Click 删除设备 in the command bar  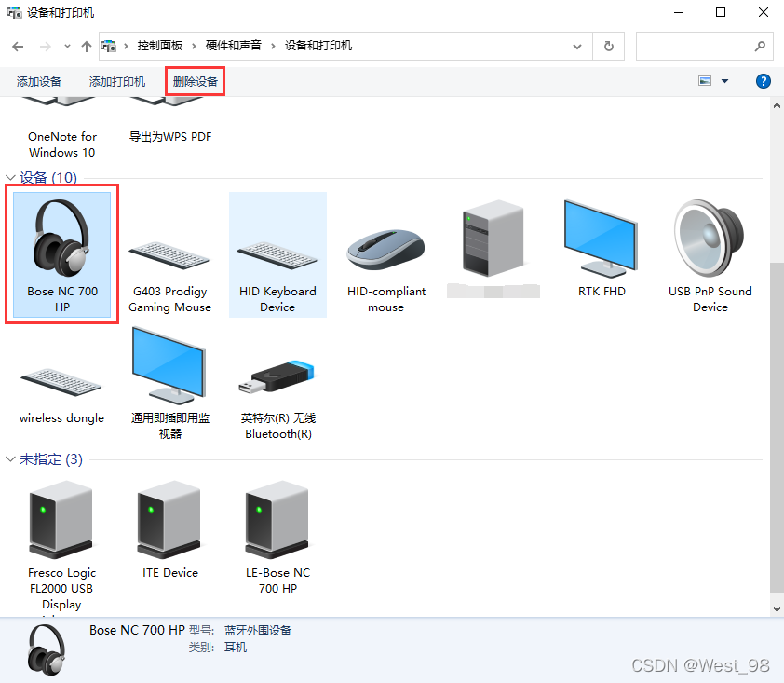[x=195, y=82]
